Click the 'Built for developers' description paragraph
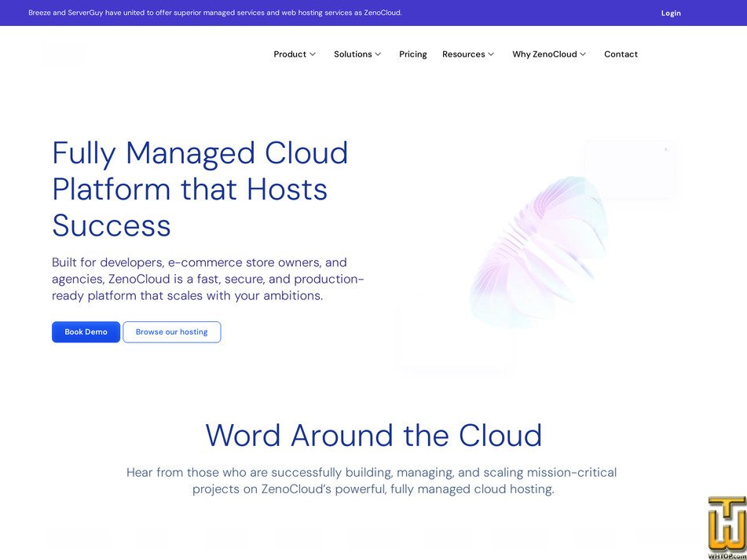 (207, 279)
